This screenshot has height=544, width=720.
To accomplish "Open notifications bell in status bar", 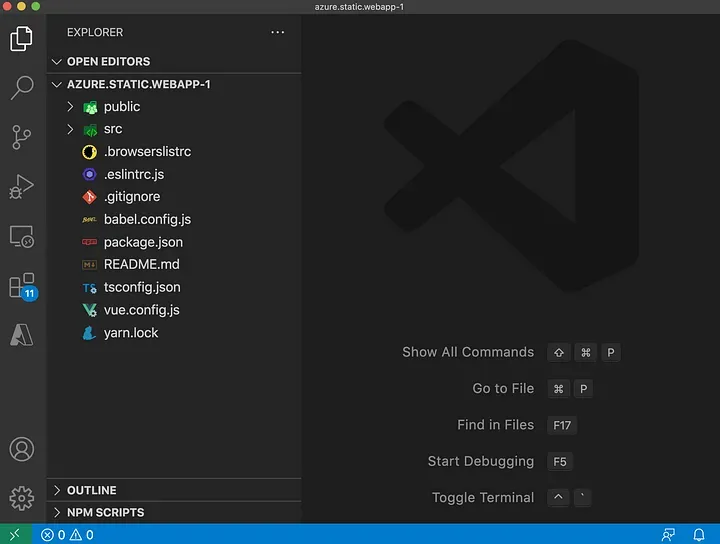I will [699, 535].
